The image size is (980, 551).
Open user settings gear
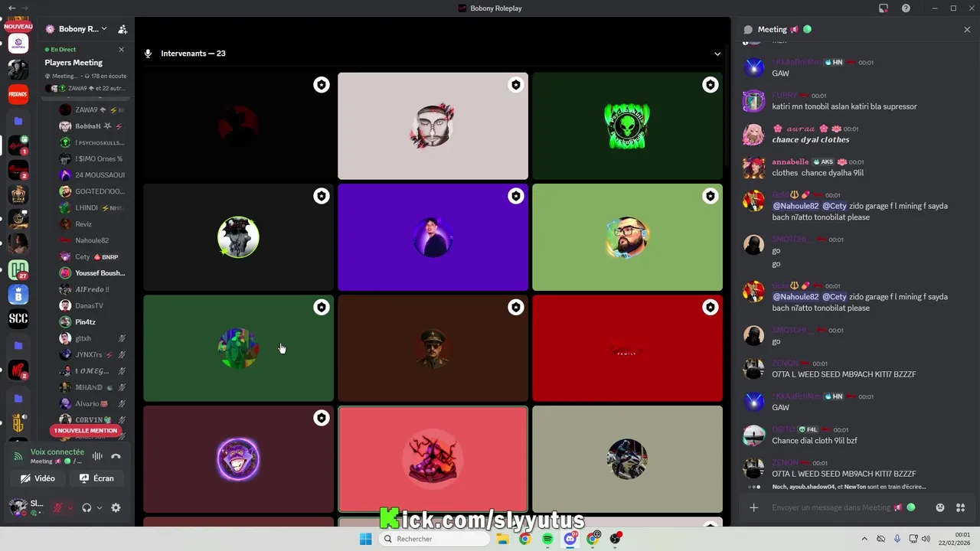(x=116, y=507)
